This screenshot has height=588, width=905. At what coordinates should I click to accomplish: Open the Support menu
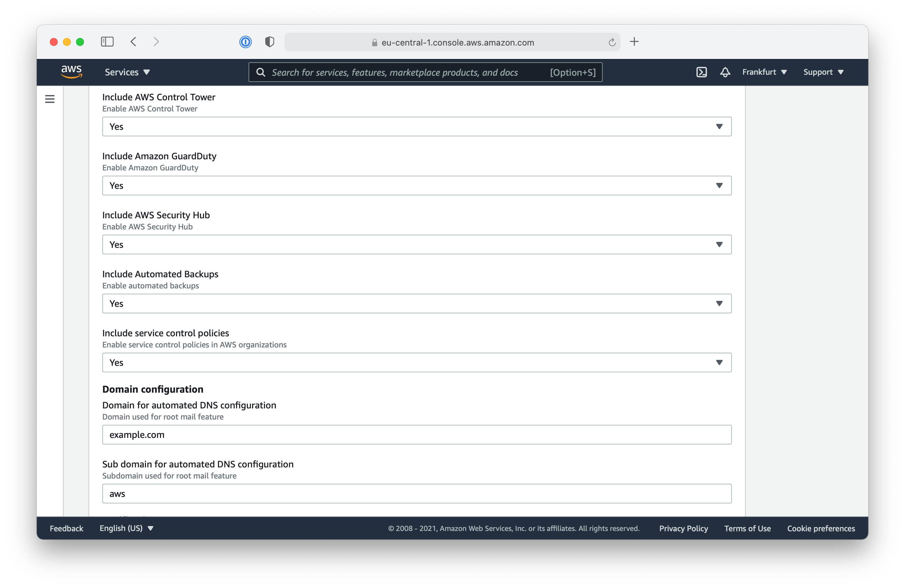coord(823,72)
